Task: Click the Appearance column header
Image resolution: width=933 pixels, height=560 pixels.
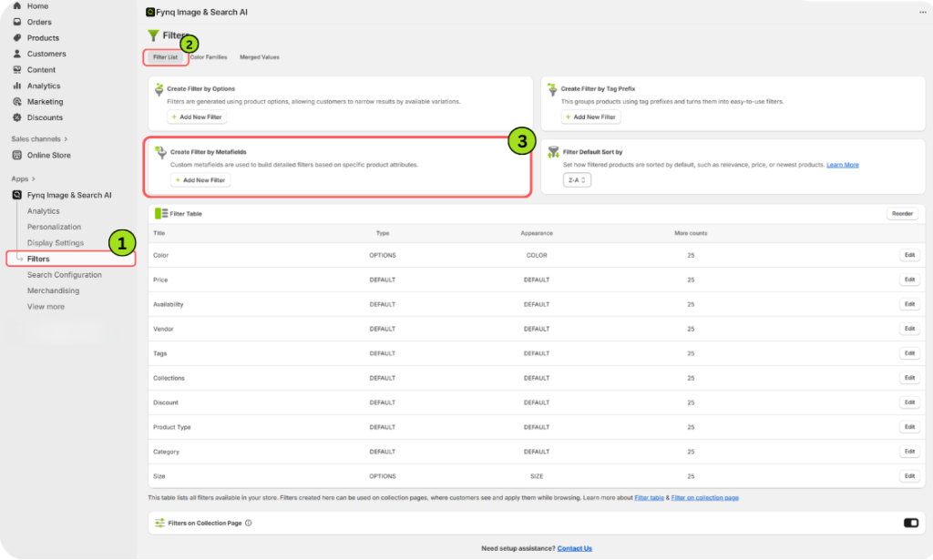Action: (x=537, y=233)
